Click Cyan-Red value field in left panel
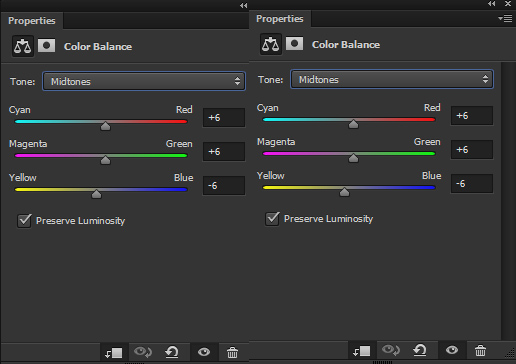The height and width of the screenshot is (364, 516). pos(224,117)
